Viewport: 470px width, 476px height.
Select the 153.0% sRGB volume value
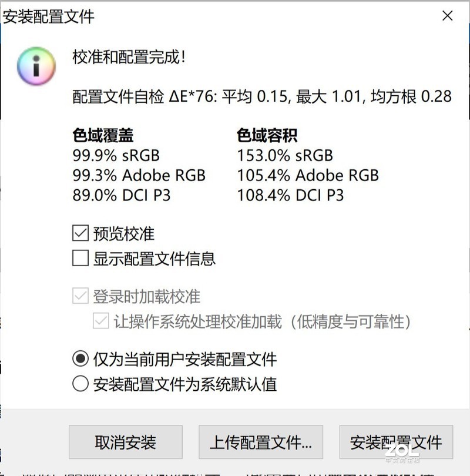pos(283,156)
